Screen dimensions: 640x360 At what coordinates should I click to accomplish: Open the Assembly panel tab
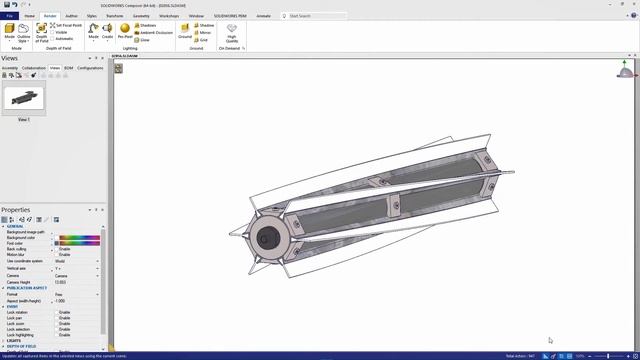(10, 68)
